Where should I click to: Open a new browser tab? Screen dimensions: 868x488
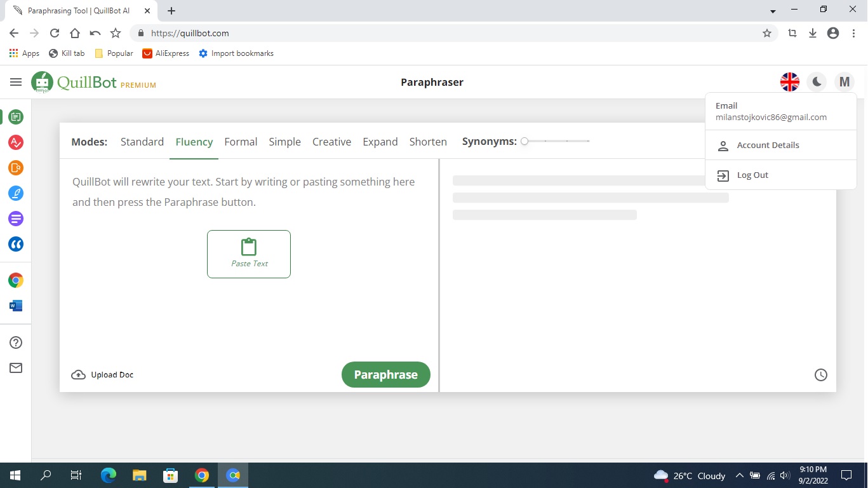(171, 11)
